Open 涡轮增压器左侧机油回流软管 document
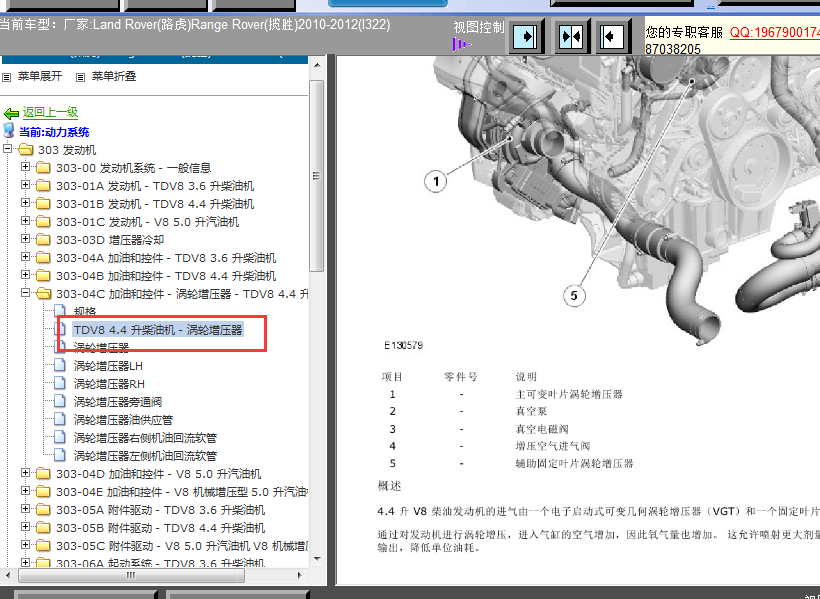 pos(145,456)
